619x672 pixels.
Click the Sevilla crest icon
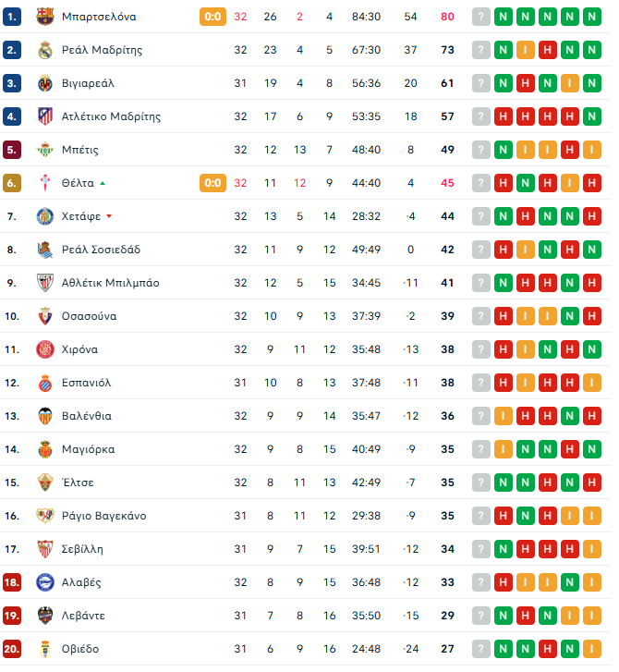44,549
